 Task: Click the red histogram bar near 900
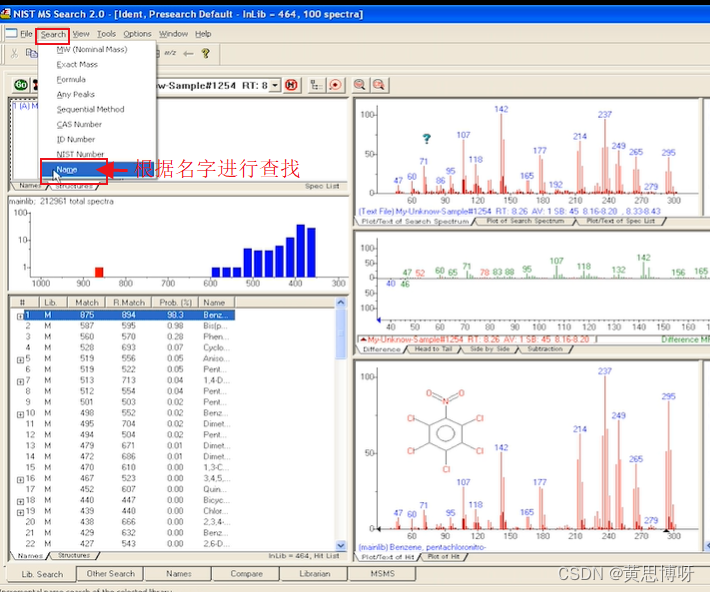point(99,272)
